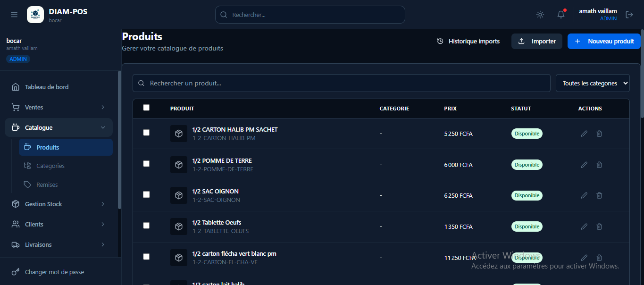Open the hamburger menu icon
The image size is (644, 285).
(x=14, y=14)
